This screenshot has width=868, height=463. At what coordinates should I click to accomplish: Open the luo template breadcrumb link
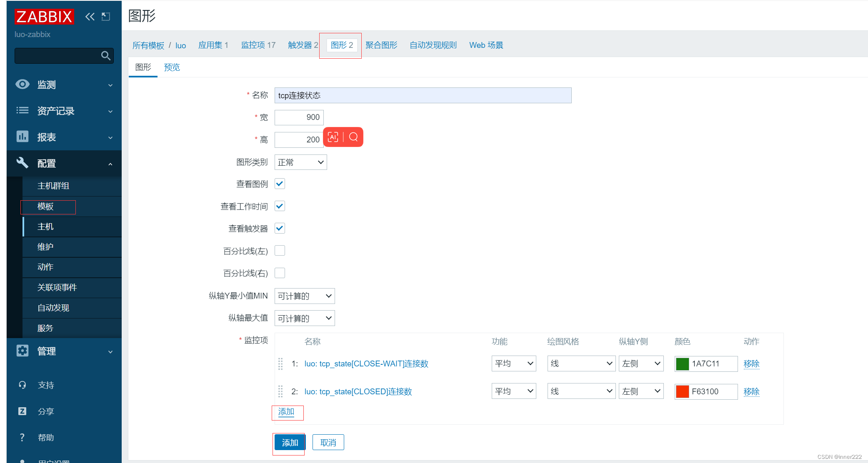(x=180, y=45)
